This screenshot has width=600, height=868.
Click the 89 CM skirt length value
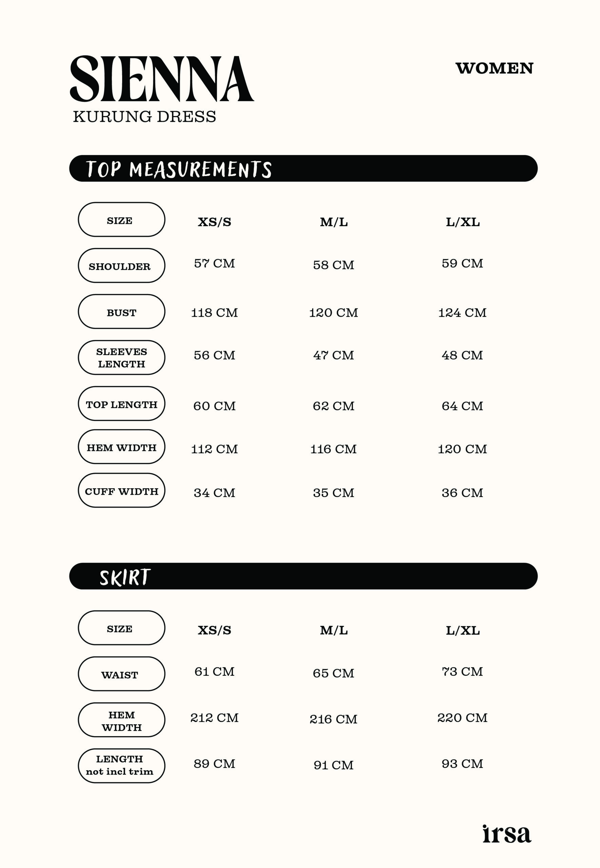click(214, 764)
